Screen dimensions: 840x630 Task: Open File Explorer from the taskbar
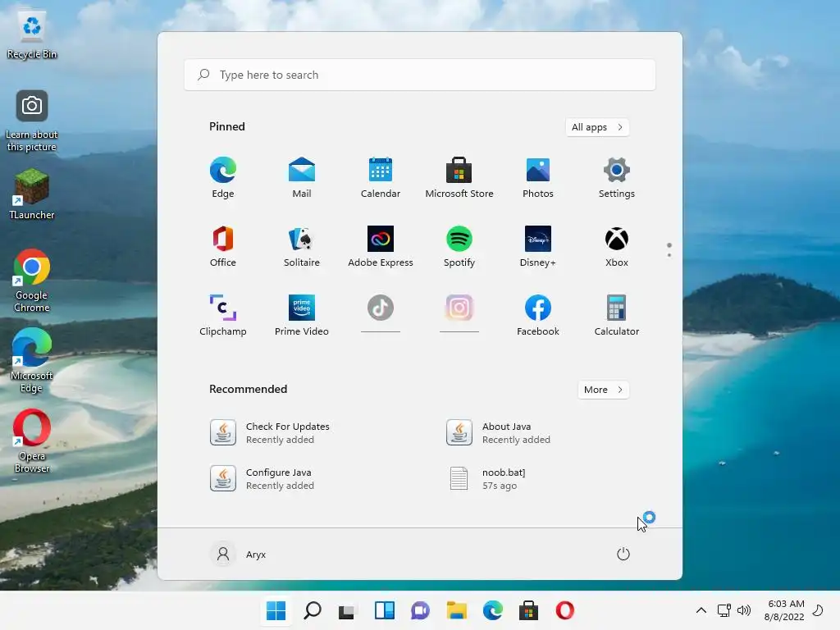456,610
